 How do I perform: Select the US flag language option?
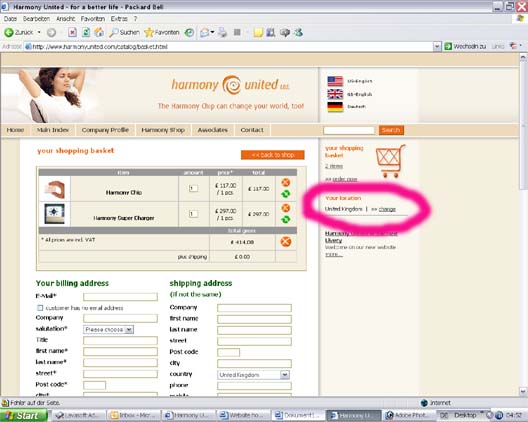[x=335, y=81]
